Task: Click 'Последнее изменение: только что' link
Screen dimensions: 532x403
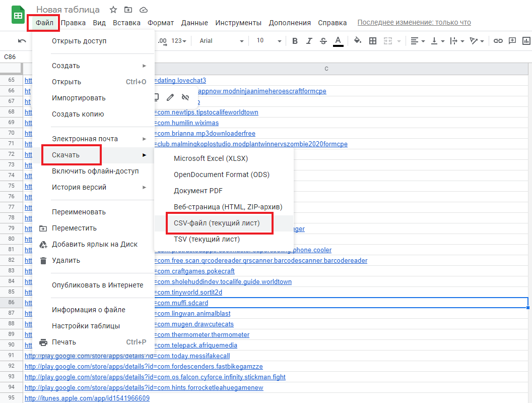Action: pos(414,22)
